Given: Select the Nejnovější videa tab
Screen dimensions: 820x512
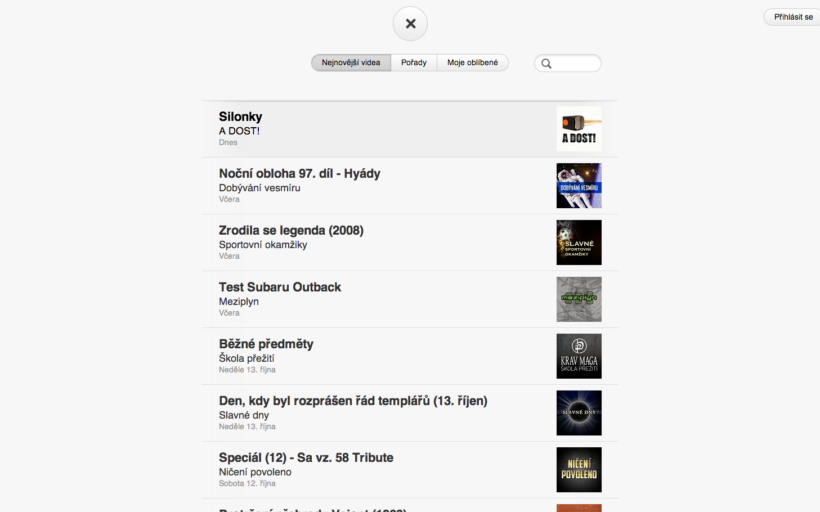Looking at the screenshot, I should coord(351,63).
